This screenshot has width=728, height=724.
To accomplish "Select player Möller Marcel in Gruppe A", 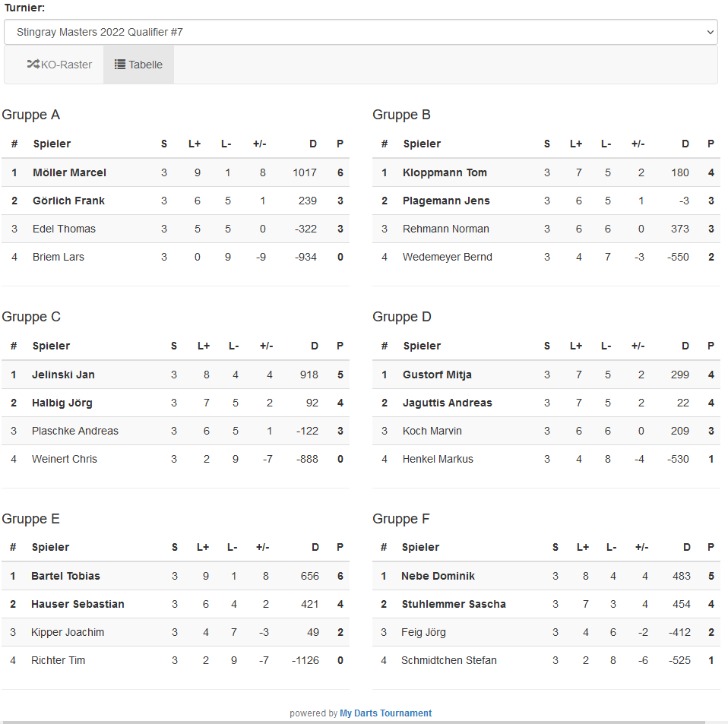I will point(69,172).
